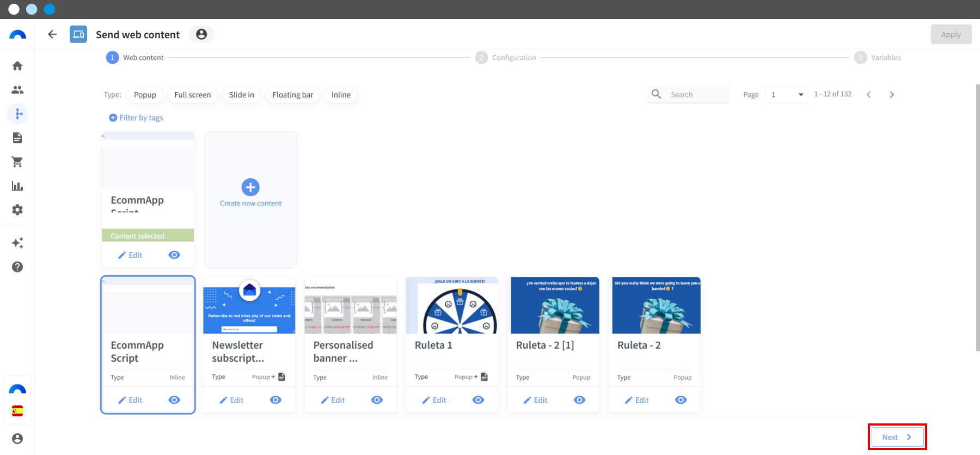Open the bar chart reports icon

pos(17,186)
